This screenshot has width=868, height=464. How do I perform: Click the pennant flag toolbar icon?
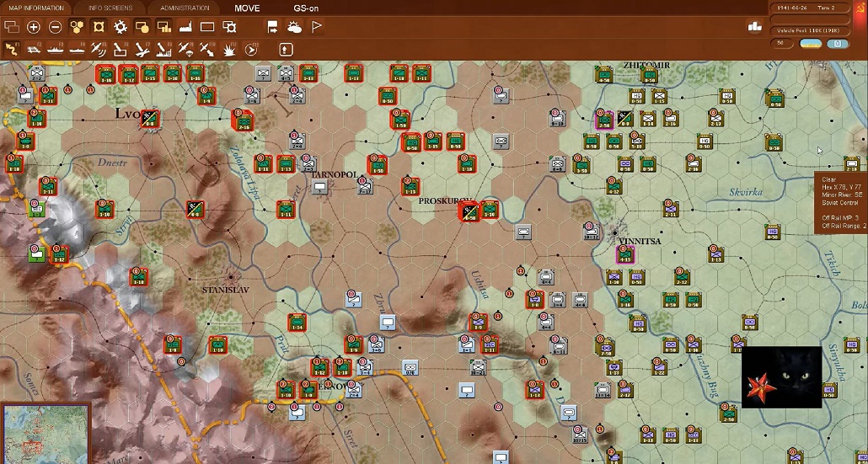316,27
